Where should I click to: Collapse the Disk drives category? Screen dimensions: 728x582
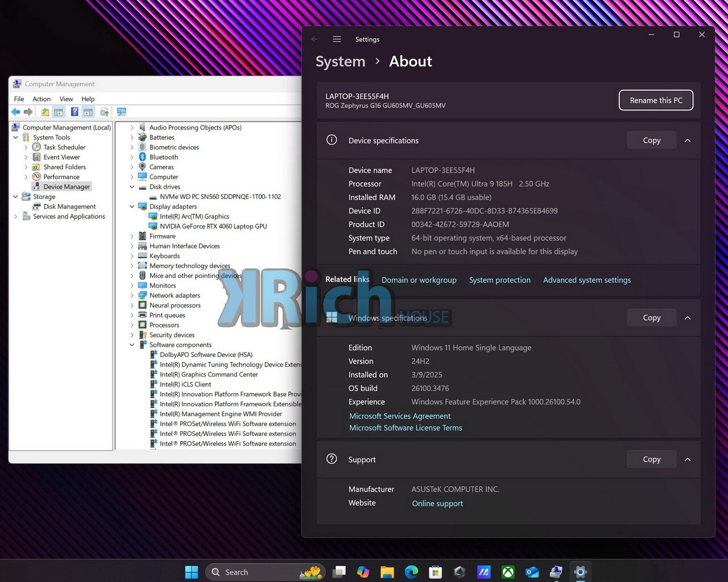coord(132,187)
